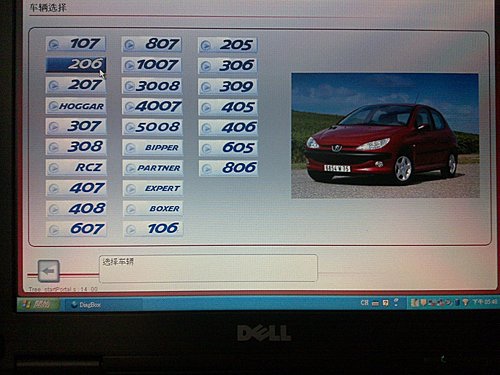Viewport: 500px width, 375px height.
Task: Select the 1007 vehicle button
Action: tap(152, 65)
